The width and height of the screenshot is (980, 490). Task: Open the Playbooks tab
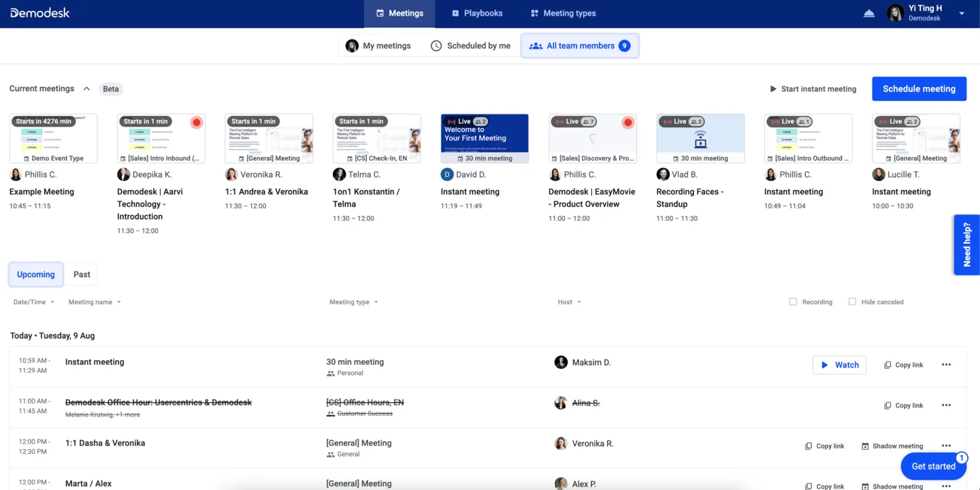(x=477, y=14)
